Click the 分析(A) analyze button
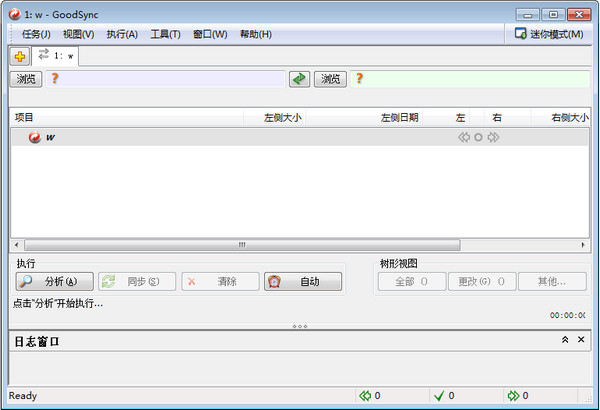This screenshot has width=600, height=410. tap(55, 282)
